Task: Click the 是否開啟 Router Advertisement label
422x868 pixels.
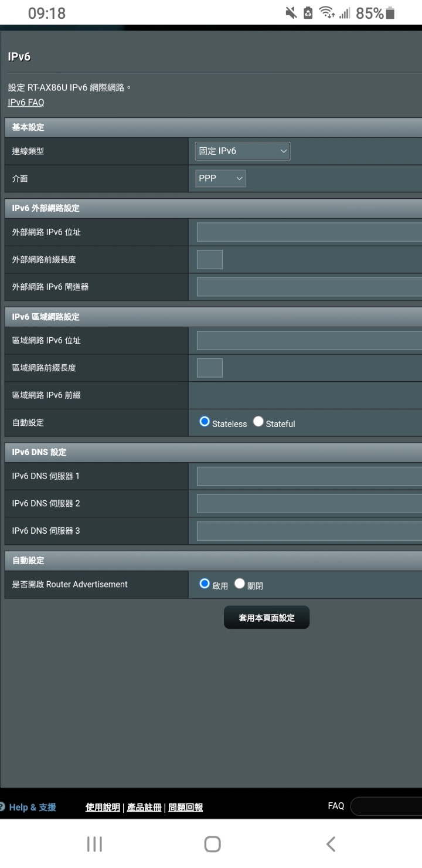Action: 70,585
